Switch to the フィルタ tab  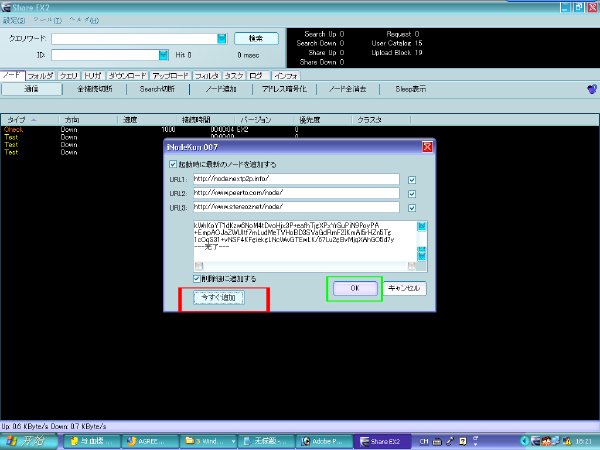tap(207, 76)
